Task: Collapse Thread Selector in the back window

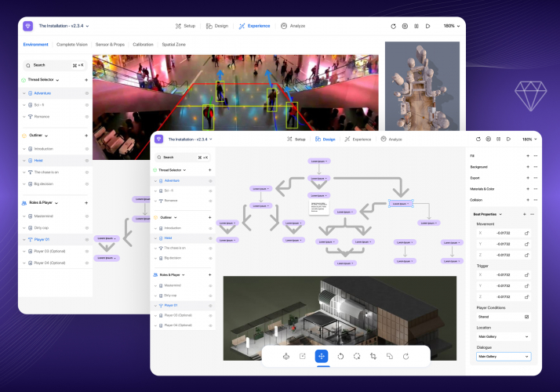Action: [x=57, y=80]
